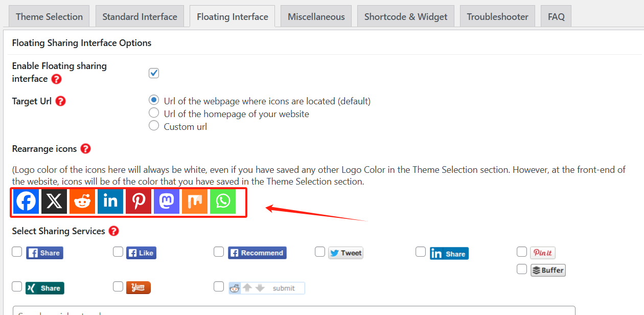This screenshot has height=315, width=644.
Task: Disable the Floating sharing interface checkbox
Action: (x=154, y=73)
